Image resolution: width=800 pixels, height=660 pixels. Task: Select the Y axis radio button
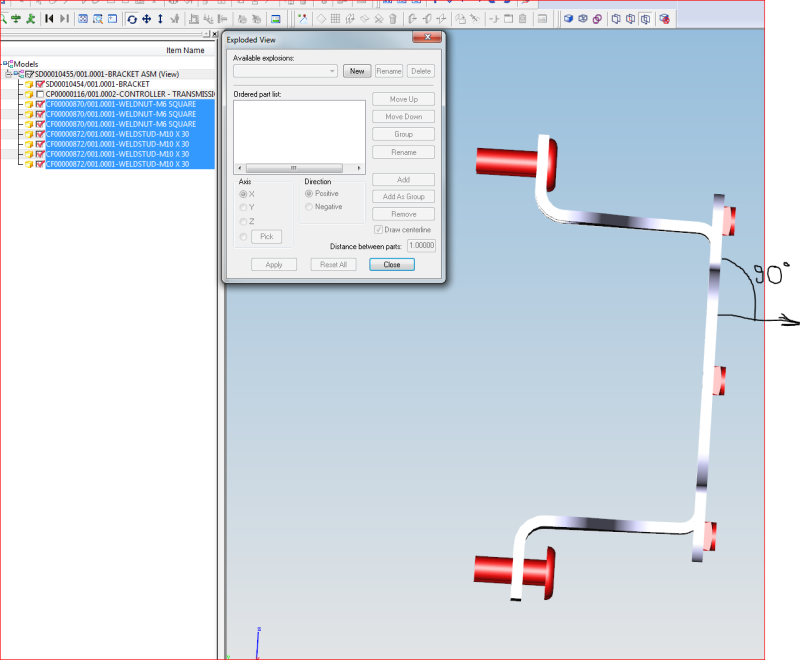[x=243, y=207]
